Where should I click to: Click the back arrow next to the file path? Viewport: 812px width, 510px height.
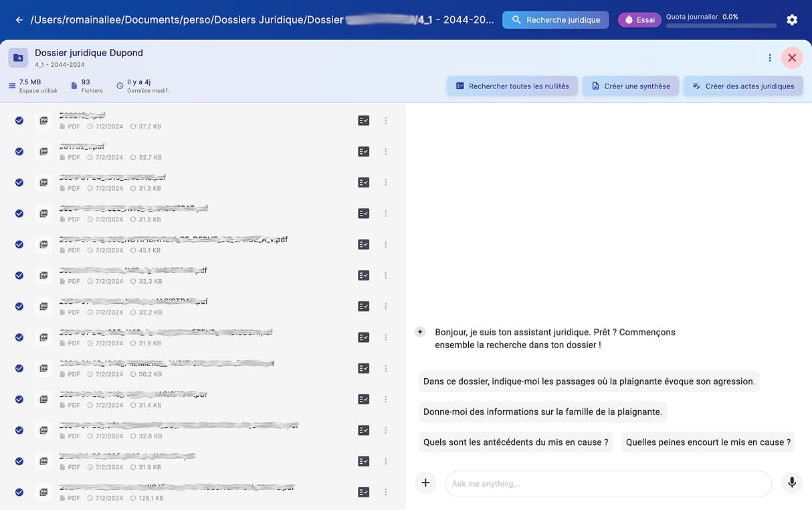(19, 20)
